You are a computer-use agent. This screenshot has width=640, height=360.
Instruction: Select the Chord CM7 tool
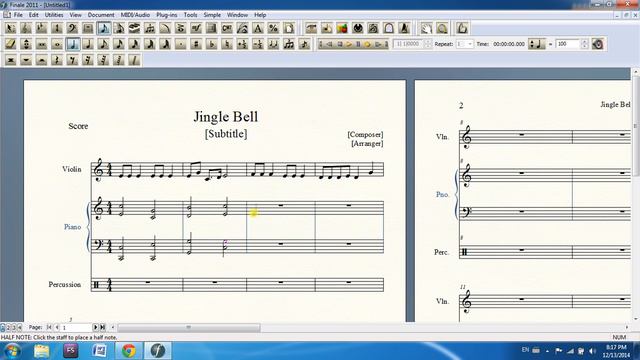(227, 28)
